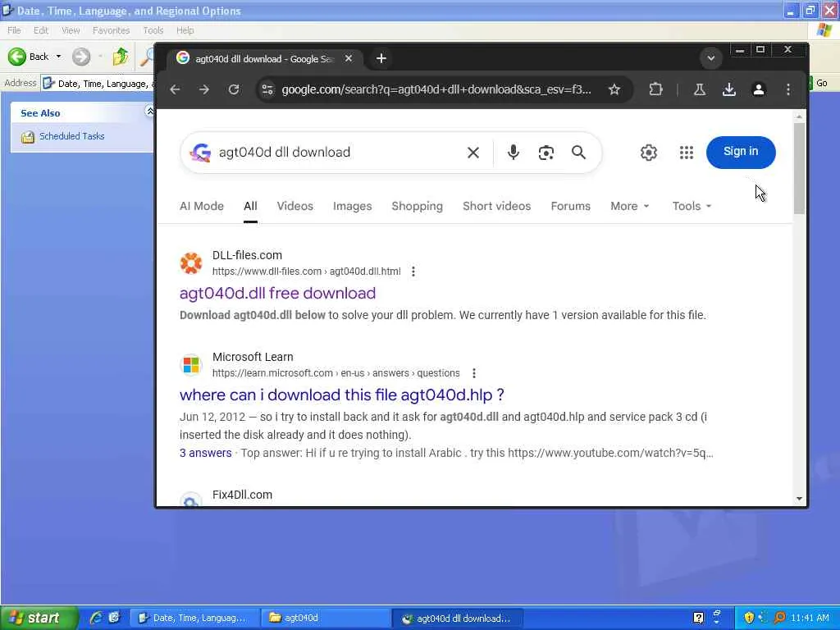The width and height of the screenshot is (840, 630).
Task: Reload the Google search page
Action: [x=234, y=89]
